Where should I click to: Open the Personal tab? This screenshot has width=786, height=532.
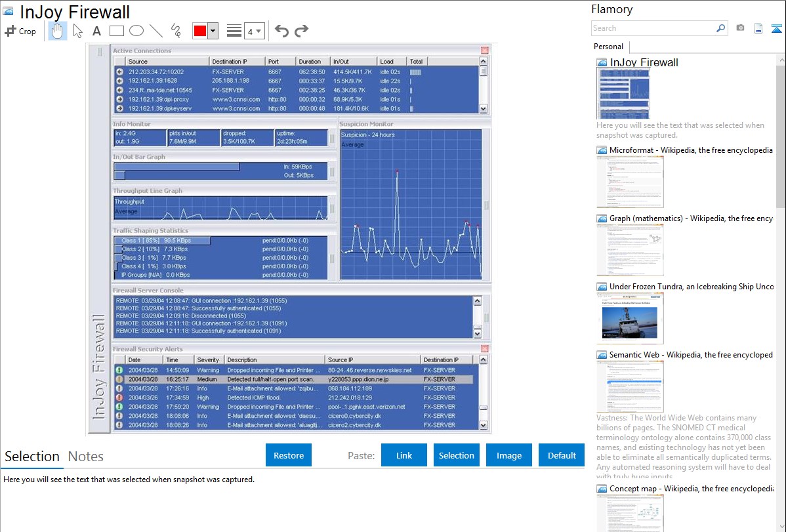tap(608, 47)
